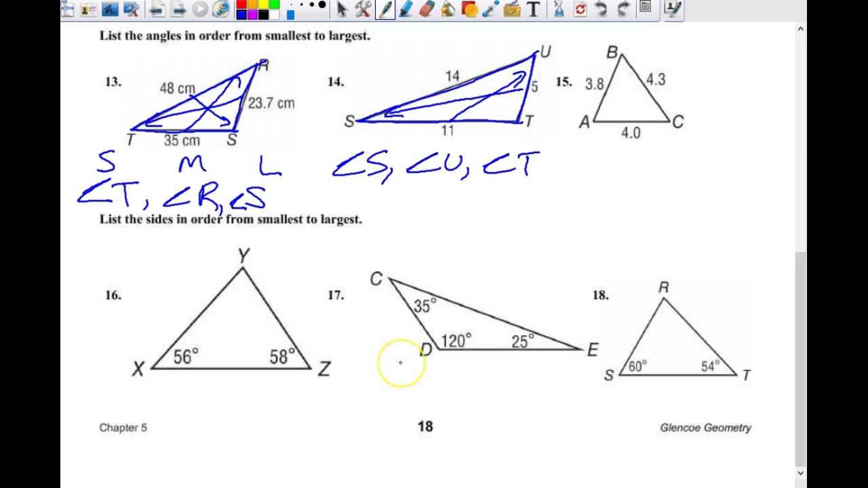This screenshot has height=488, width=868.
Task: Pick the yellow color swatch
Action: [x=263, y=4]
